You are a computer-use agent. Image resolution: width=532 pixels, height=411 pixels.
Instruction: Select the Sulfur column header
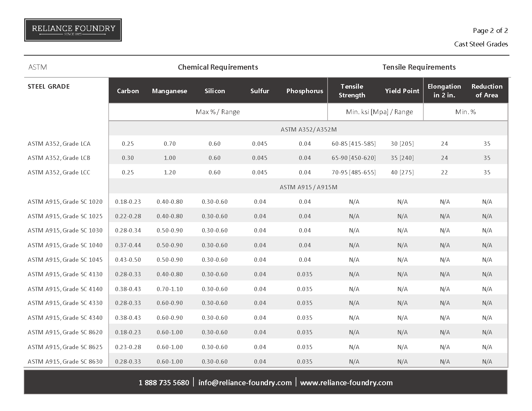[260, 91]
